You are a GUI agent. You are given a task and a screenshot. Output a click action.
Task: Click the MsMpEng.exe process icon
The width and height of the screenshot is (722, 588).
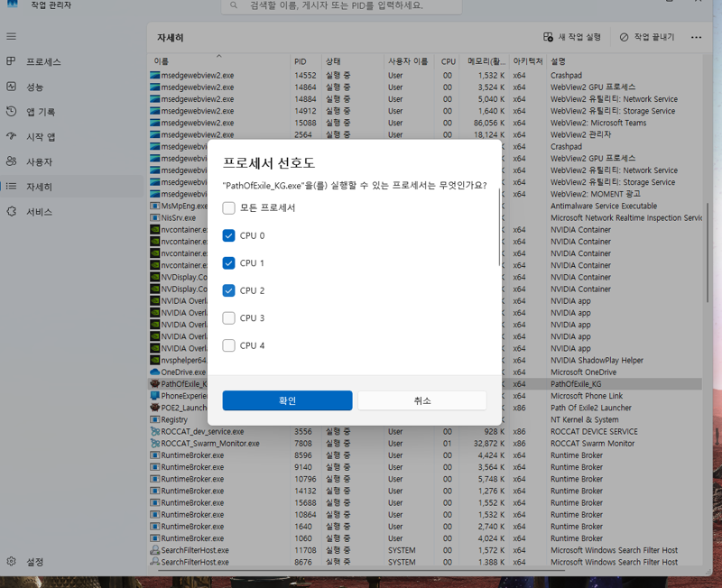(154, 206)
